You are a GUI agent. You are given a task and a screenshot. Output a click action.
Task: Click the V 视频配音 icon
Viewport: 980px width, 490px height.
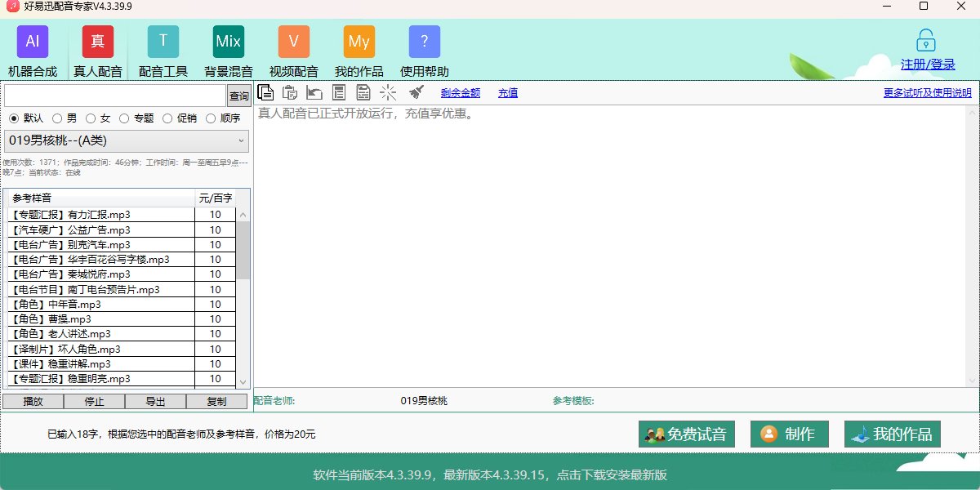[x=294, y=41]
